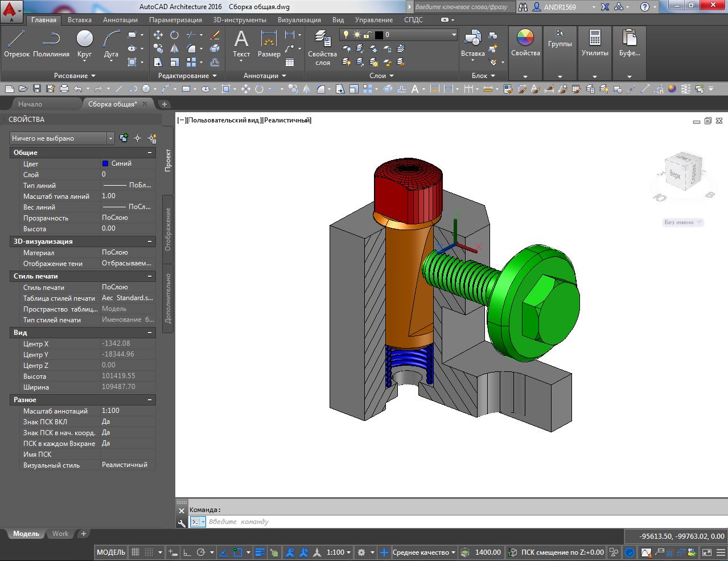Select the Отрезок (Line) tool
728x561 pixels.
point(17,44)
